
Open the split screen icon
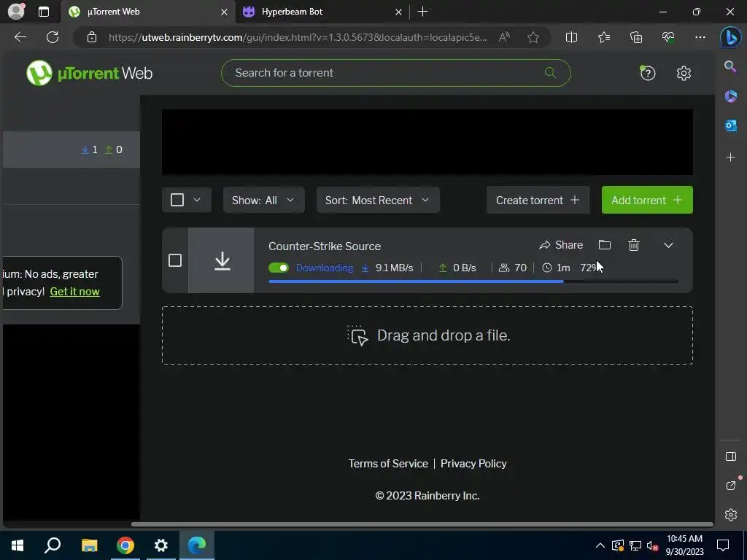571,37
